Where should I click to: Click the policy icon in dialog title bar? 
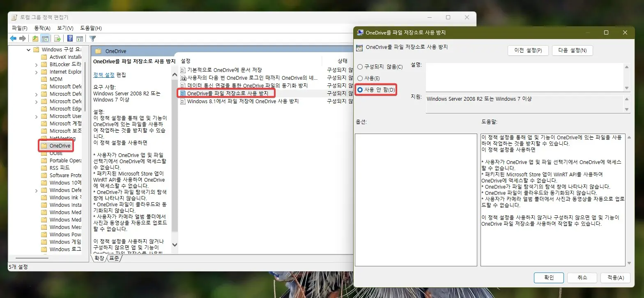coord(360,32)
